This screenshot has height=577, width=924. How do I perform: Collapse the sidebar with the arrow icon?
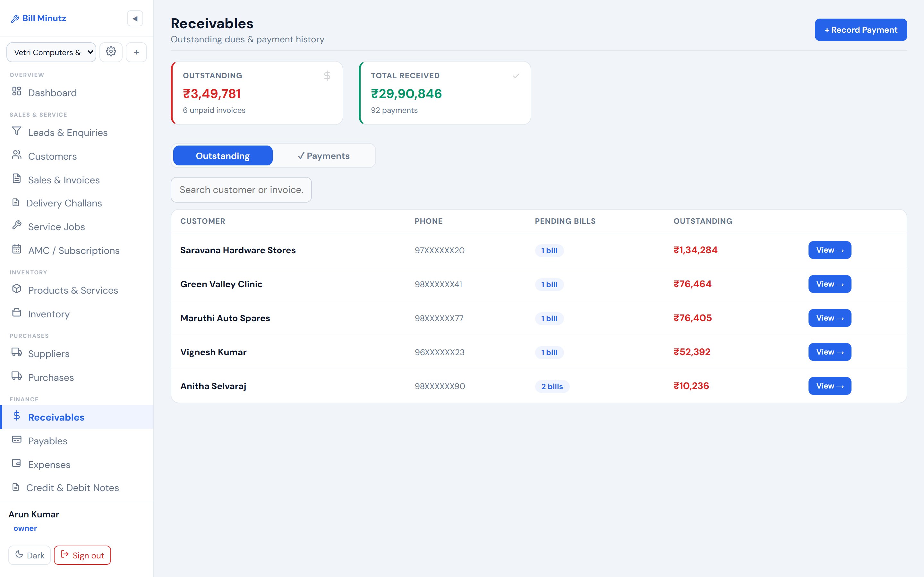click(x=135, y=18)
